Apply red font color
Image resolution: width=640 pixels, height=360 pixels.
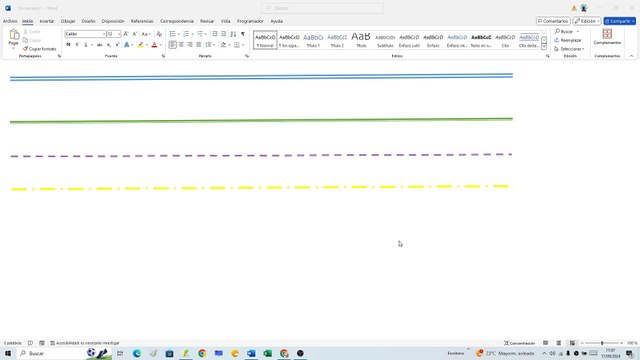tap(154, 44)
